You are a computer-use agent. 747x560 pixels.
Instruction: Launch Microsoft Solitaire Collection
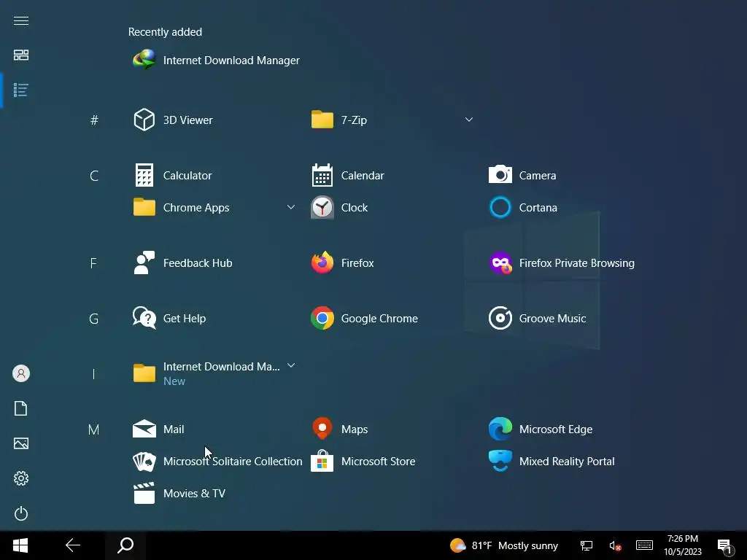pos(217,462)
